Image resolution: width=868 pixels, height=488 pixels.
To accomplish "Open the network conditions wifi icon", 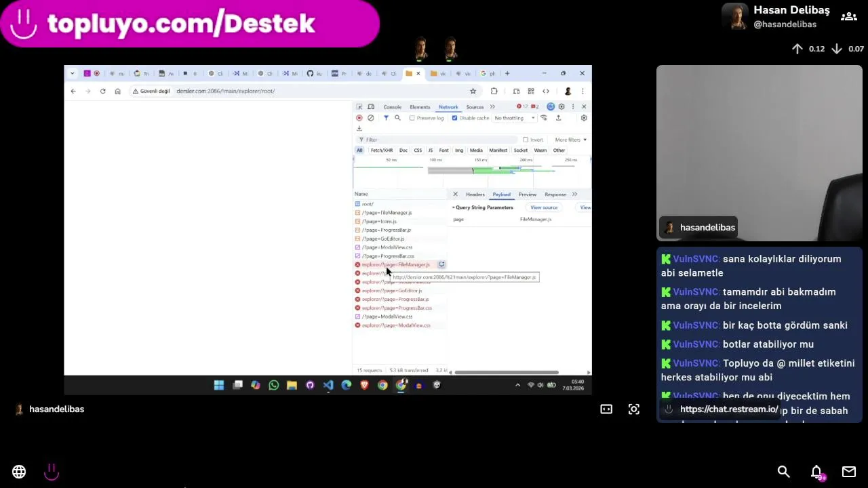I will coord(543,118).
